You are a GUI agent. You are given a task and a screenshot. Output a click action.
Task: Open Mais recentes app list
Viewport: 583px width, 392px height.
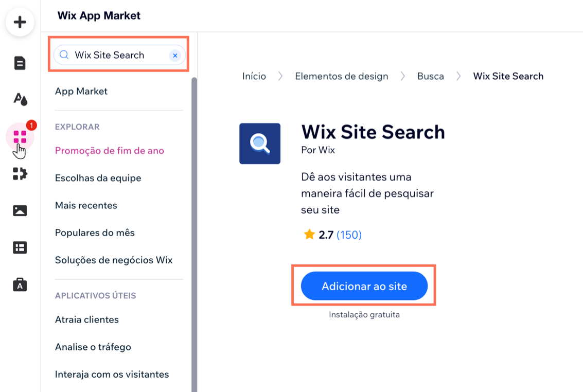click(85, 205)
